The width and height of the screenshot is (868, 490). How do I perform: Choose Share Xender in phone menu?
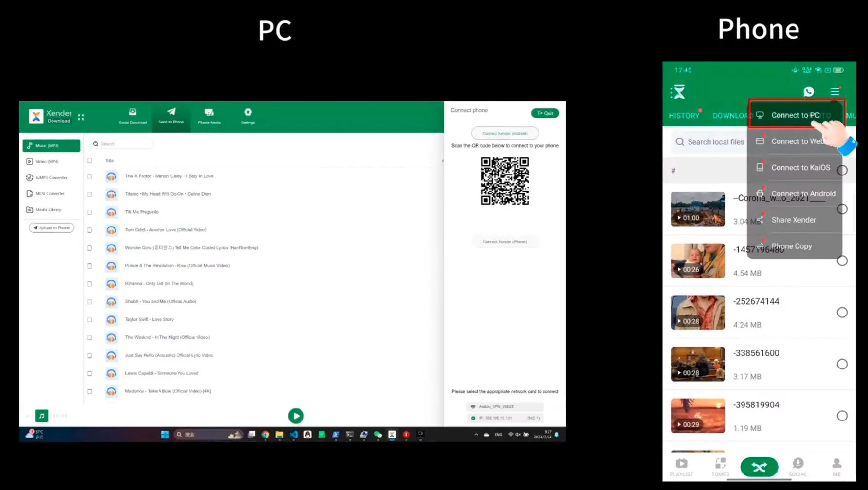[x=795, y=220]
